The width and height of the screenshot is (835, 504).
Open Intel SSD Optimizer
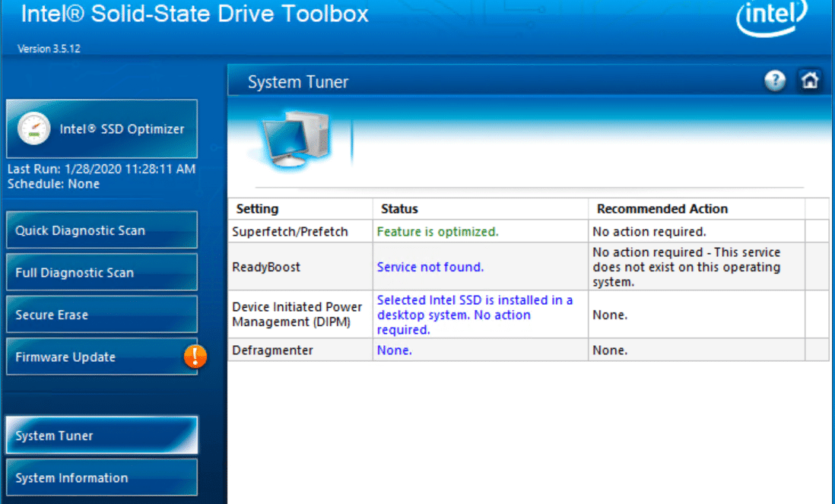(x=102, y=128)
